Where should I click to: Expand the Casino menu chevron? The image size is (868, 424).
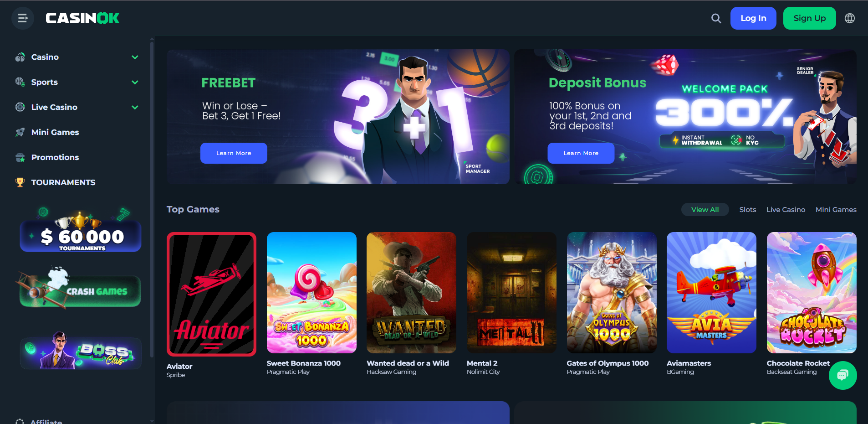135,57
